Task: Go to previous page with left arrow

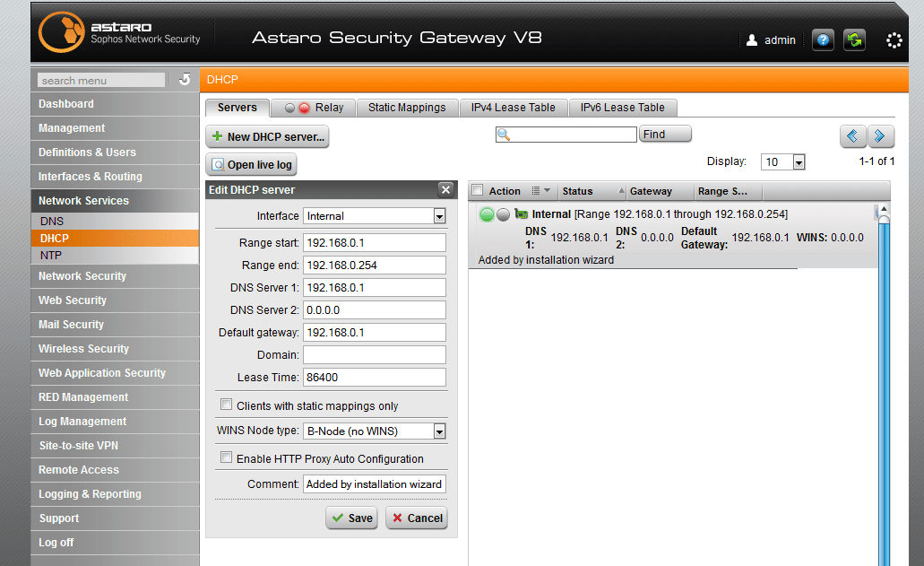Action: (852, 136)
